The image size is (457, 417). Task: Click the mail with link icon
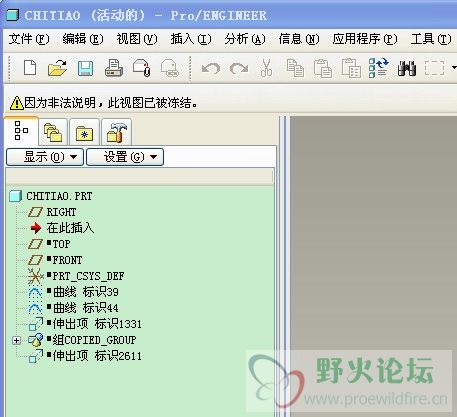[170, 68]
